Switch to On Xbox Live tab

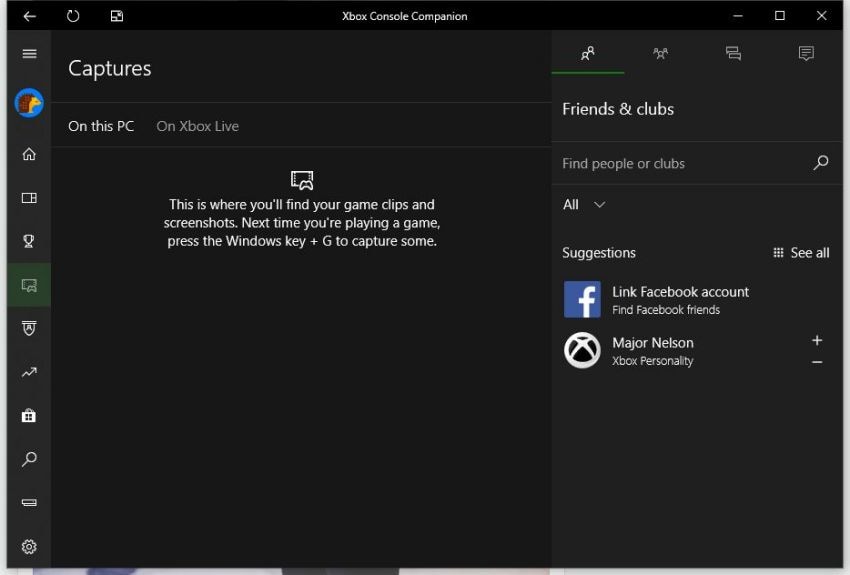[197, 126]
